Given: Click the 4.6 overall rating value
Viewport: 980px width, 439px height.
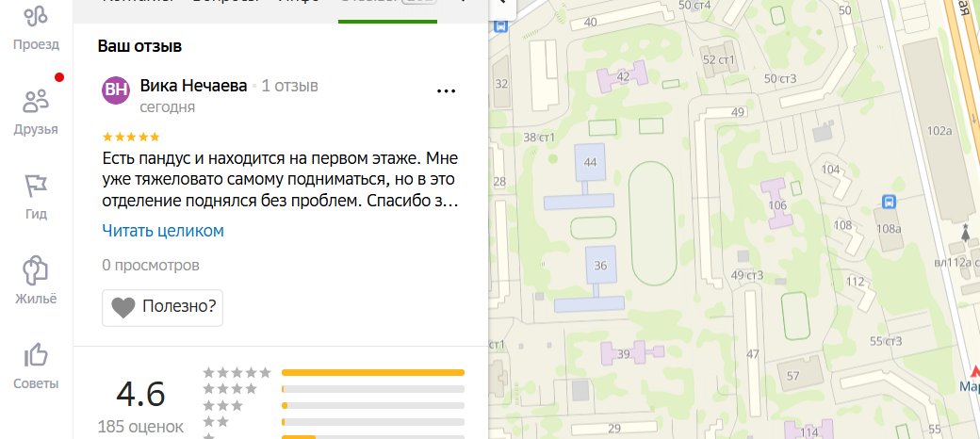Looking at the screenshot, I should [140, 395].
